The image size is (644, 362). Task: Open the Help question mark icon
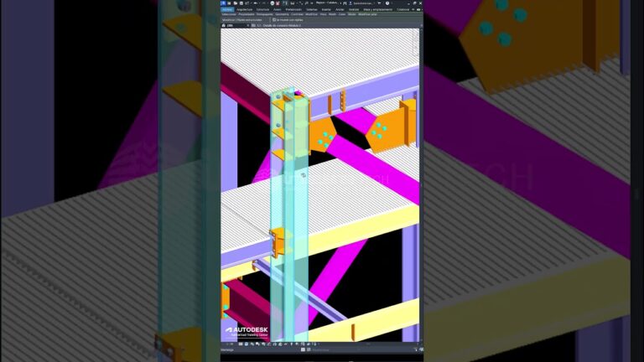pyautogui.click(x=387, y=3)
